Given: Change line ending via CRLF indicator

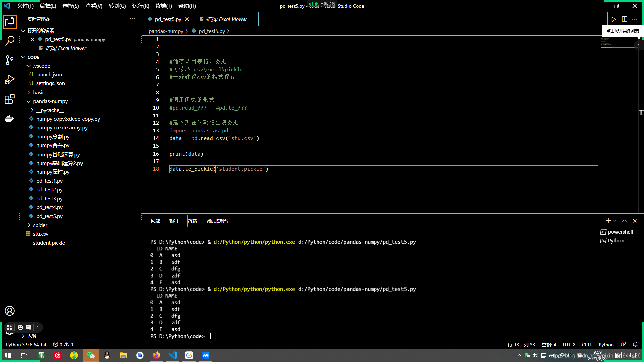Looking at the screenshot, I should click(587, 344).
